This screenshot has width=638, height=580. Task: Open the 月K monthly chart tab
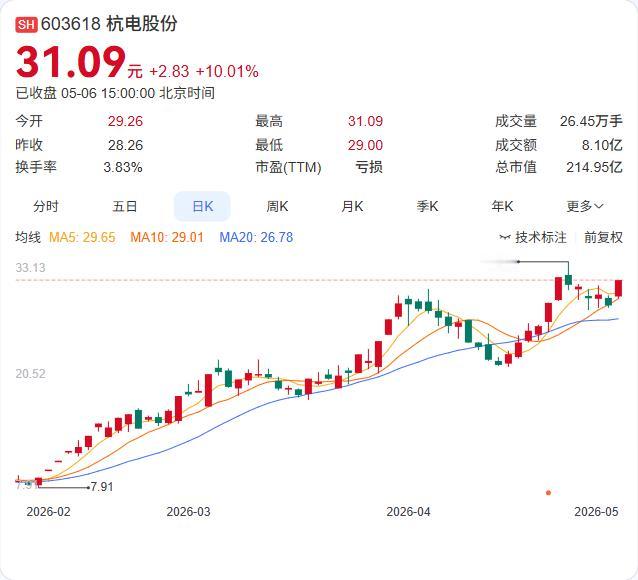pos(352,206)
